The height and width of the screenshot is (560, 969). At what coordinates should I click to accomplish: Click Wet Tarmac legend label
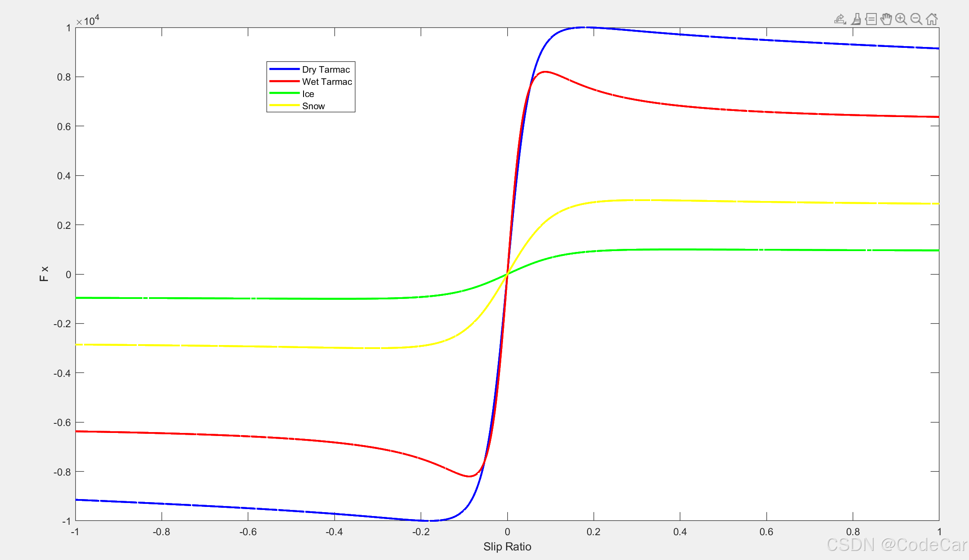pyautogui.click(x=327, y=82)
